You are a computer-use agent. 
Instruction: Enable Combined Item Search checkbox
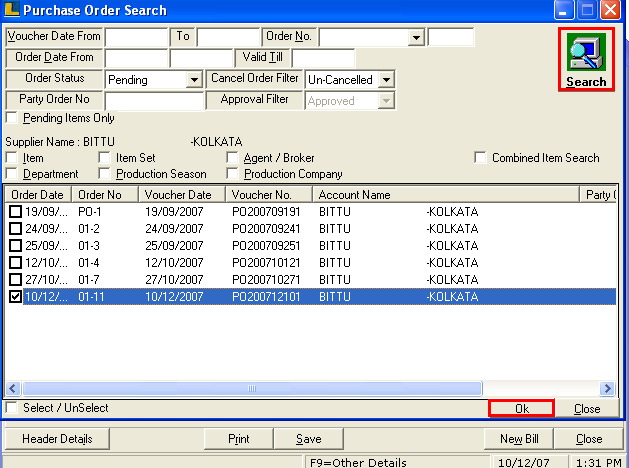(480, 158)
